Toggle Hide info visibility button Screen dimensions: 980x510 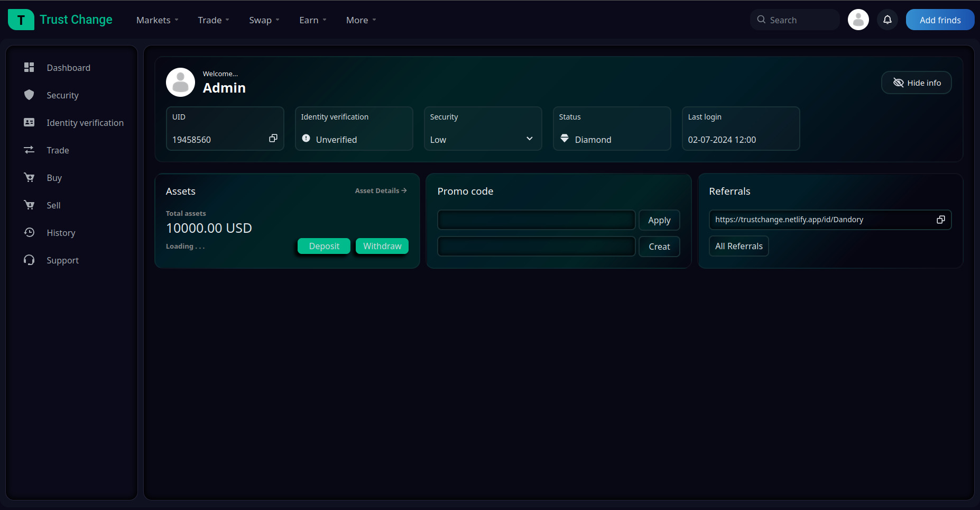tap(916, 83)
